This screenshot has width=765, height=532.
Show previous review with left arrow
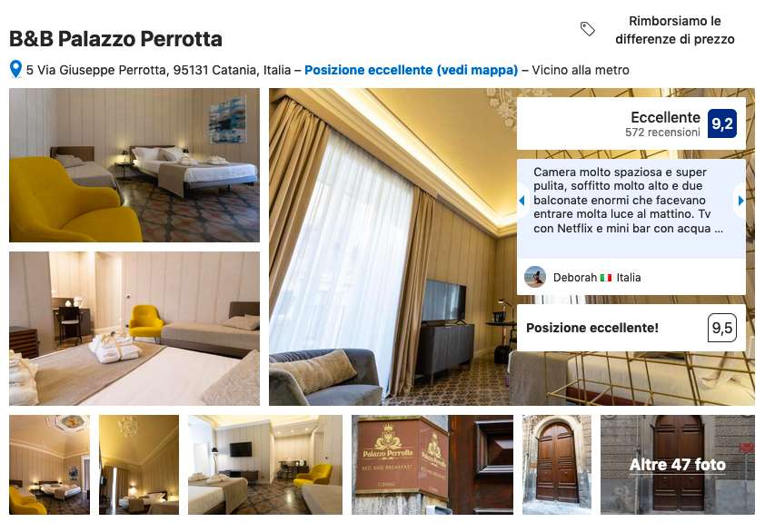click(522, 201)
